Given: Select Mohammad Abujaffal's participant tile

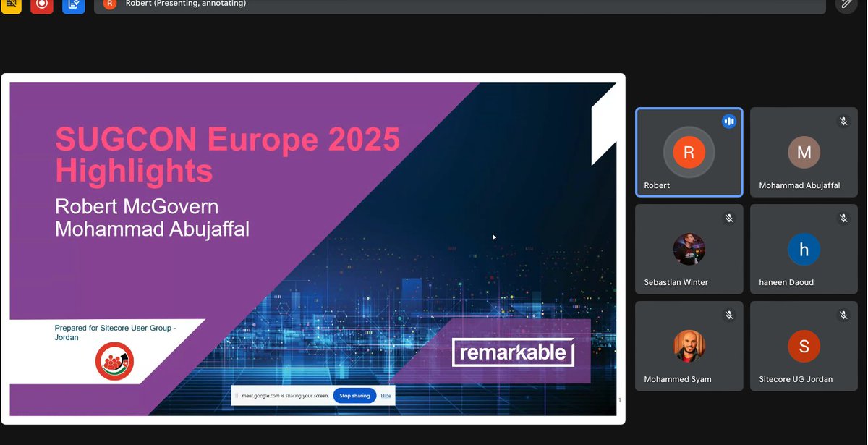Looking at the screenshot, I should 804,152.
